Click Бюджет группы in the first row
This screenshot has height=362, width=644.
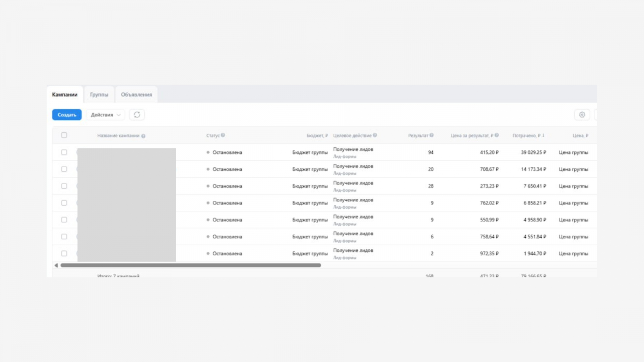(x=310, y=152)
